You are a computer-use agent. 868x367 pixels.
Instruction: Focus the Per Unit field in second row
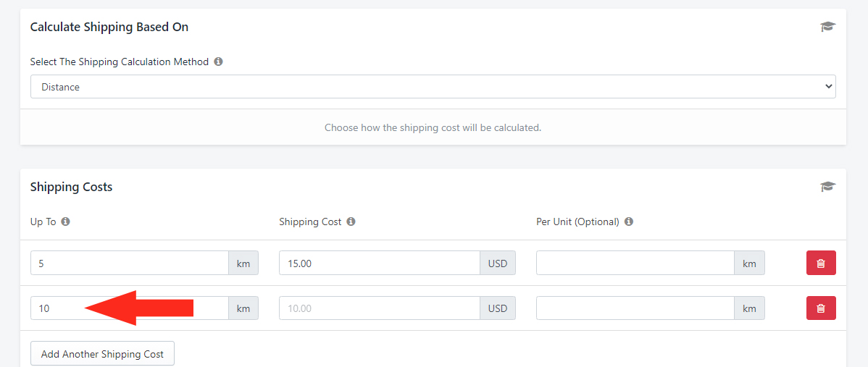[x=635, y=308]
